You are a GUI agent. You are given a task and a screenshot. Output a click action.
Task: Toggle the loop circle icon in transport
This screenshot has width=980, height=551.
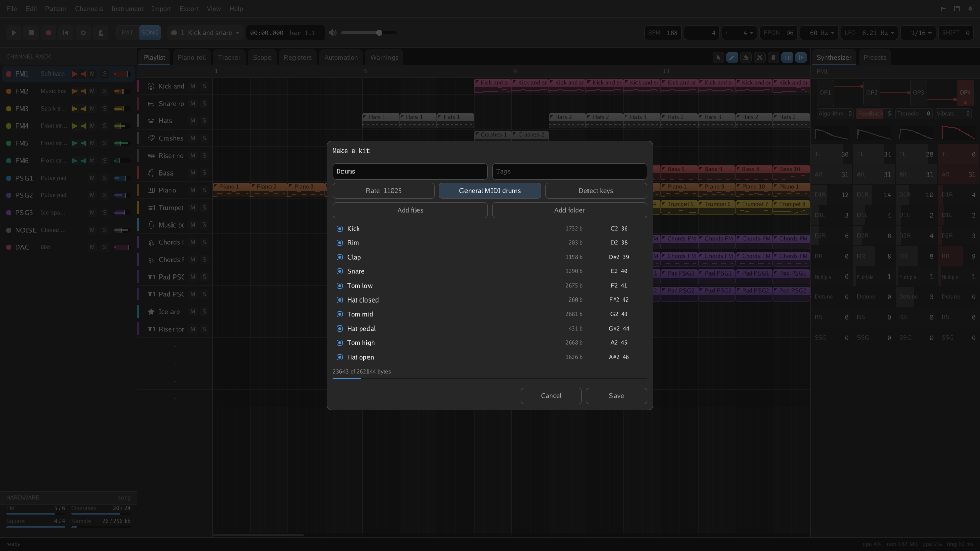coord(83,33)
